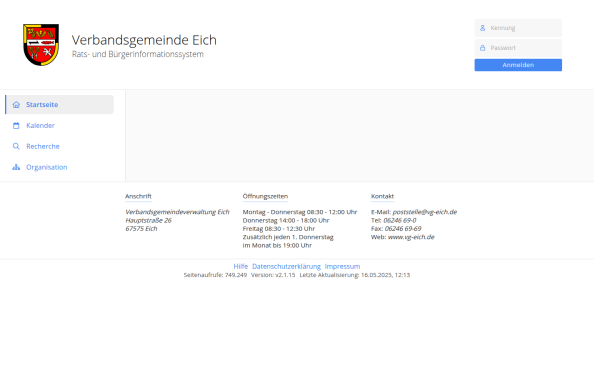The height and width of the screenshot is (375, 600).
Task: Click Freitag 08:30 - 12:30 Uhr line
Action: click(279, 229)
